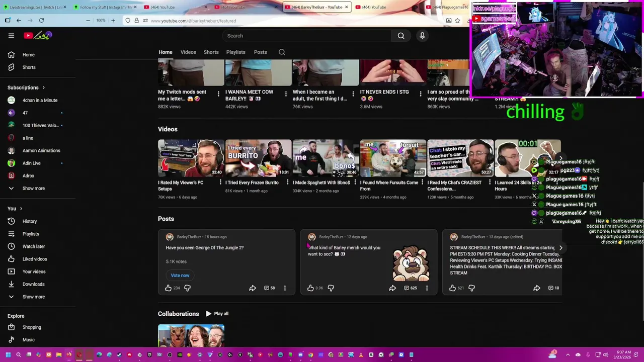This screenshot has width=644, height=362.
Task: Search within channel magnifier icon
Action: 282,52
